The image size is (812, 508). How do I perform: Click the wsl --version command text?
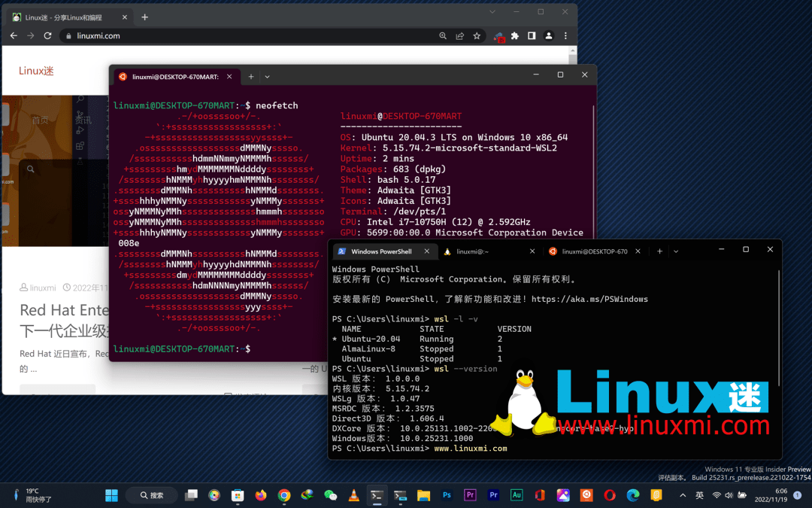pyautogui.click(x=465, y=369)
